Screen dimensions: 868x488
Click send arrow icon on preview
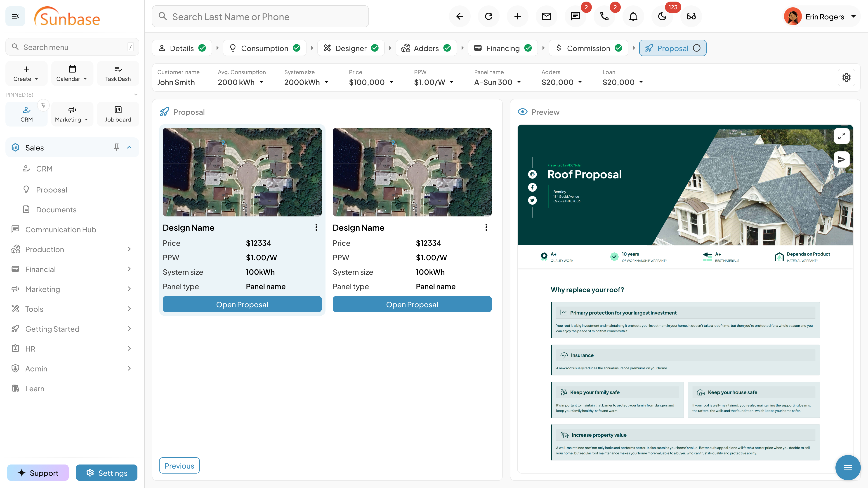(841, 159)
